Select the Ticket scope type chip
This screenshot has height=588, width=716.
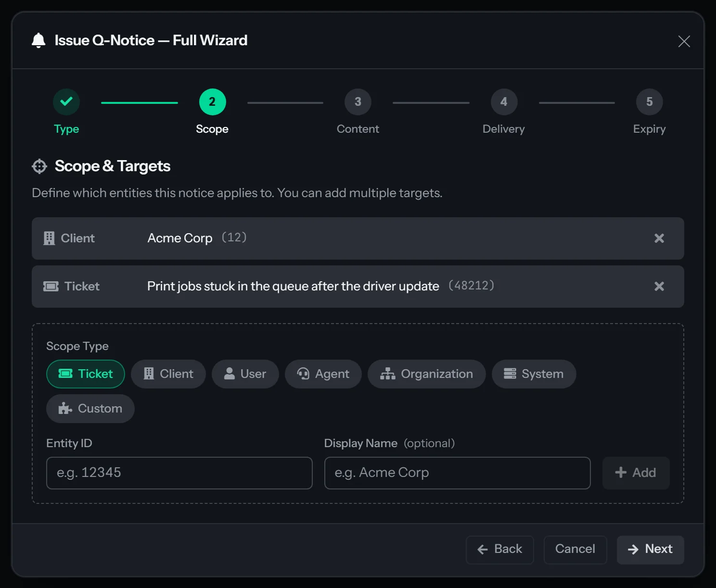tap(86, 374)
